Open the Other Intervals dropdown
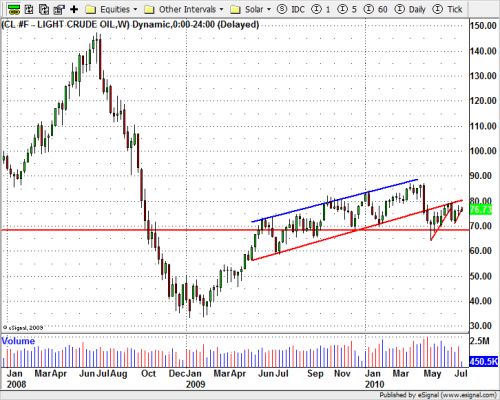 pyautogui.click(x=221, y=9)
